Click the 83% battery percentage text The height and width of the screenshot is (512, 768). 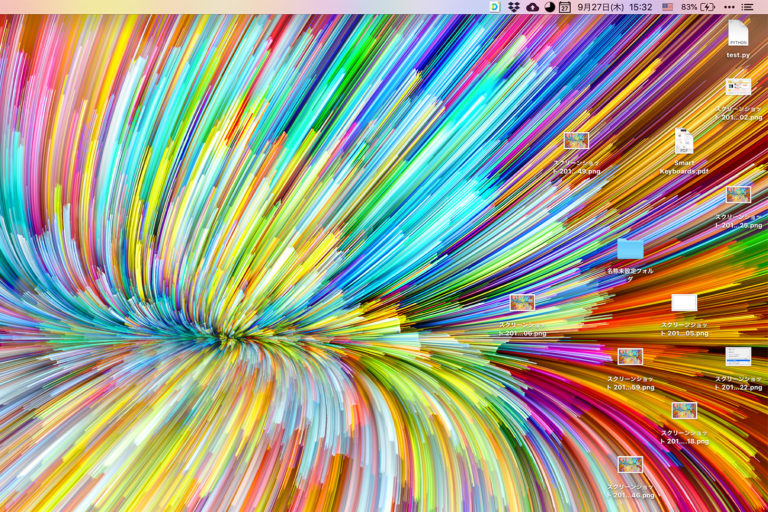689,7
